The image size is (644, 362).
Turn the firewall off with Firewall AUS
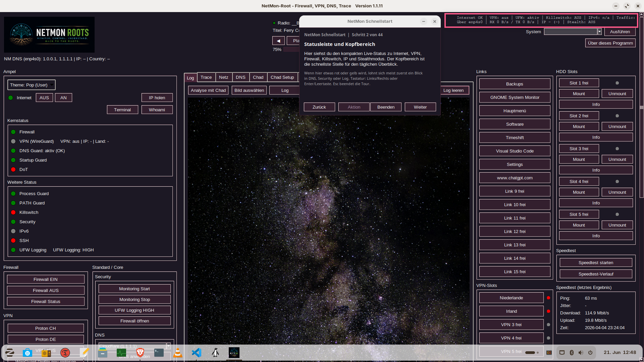point(46,290)
